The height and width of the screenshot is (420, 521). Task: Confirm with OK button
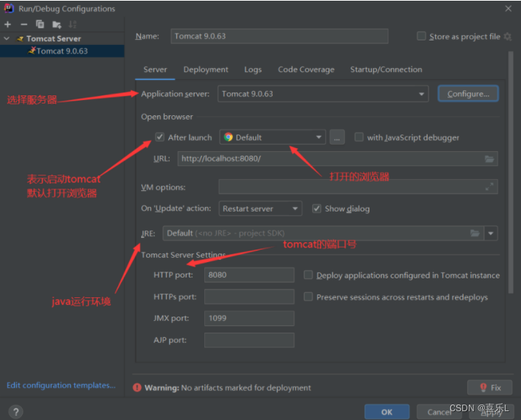coord(387,412)
